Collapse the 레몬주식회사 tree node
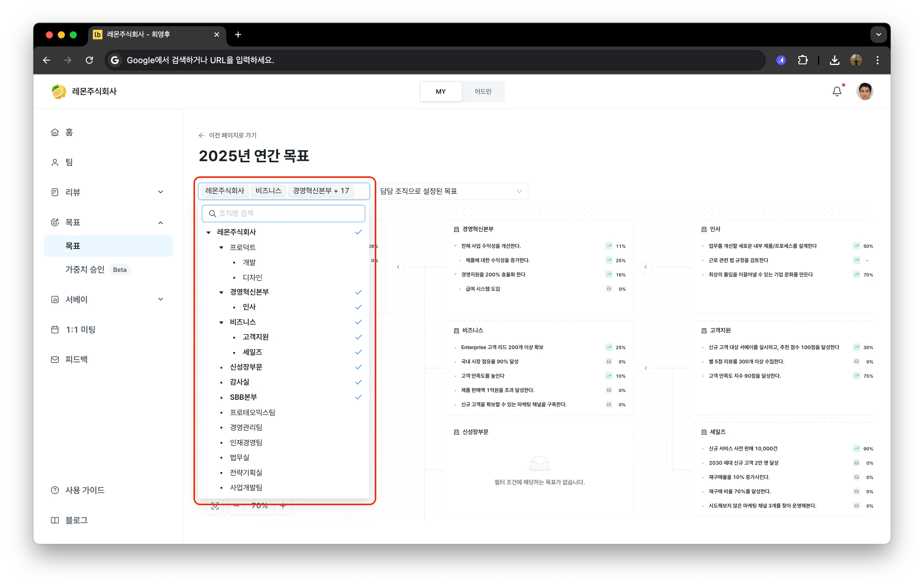The image size is (924, 588). (208, 232)
